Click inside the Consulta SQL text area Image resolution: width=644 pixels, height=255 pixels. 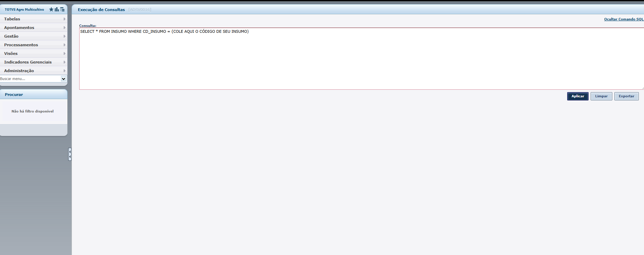(362, 59)
